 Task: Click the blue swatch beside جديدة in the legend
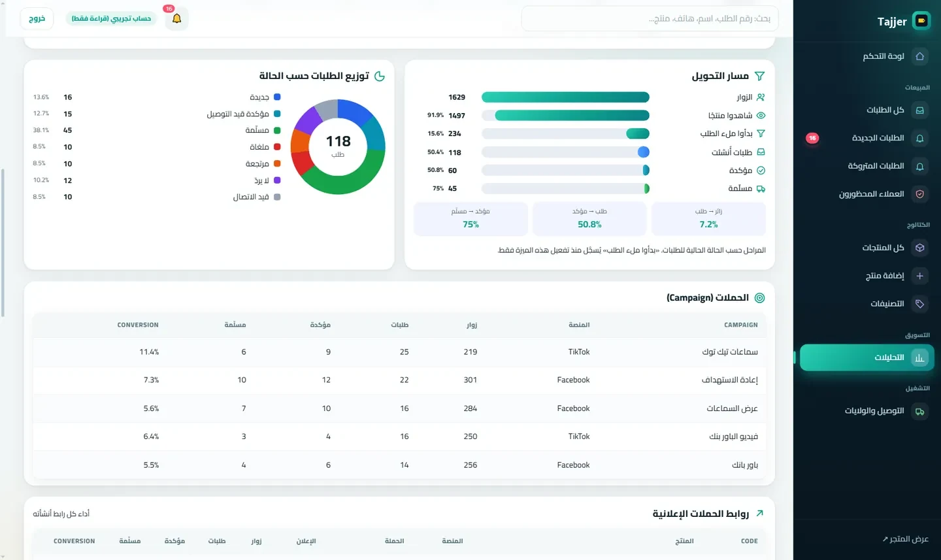pyautogui.click(x=277, y=97)
